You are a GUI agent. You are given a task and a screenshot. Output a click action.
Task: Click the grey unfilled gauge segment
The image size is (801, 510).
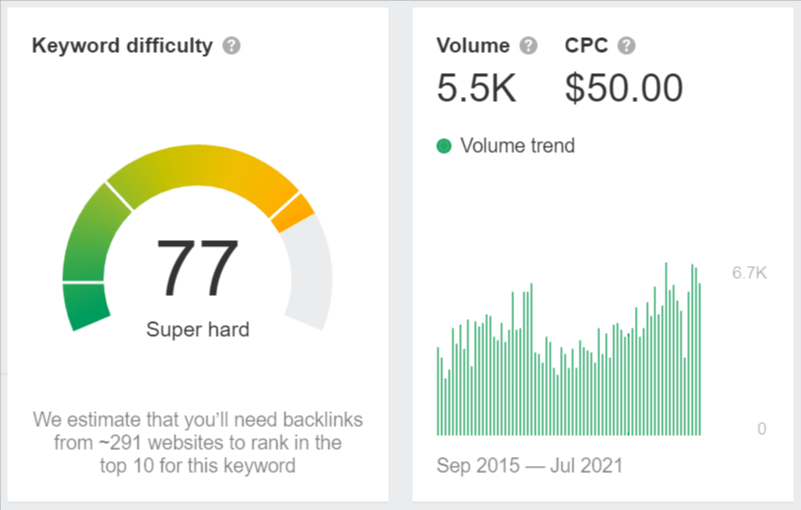point(311,272)
